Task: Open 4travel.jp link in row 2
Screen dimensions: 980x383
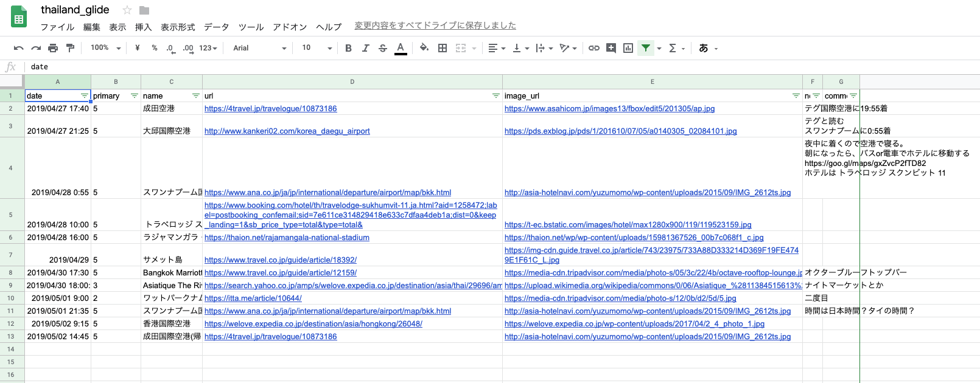Action: (x=270, y=109)
